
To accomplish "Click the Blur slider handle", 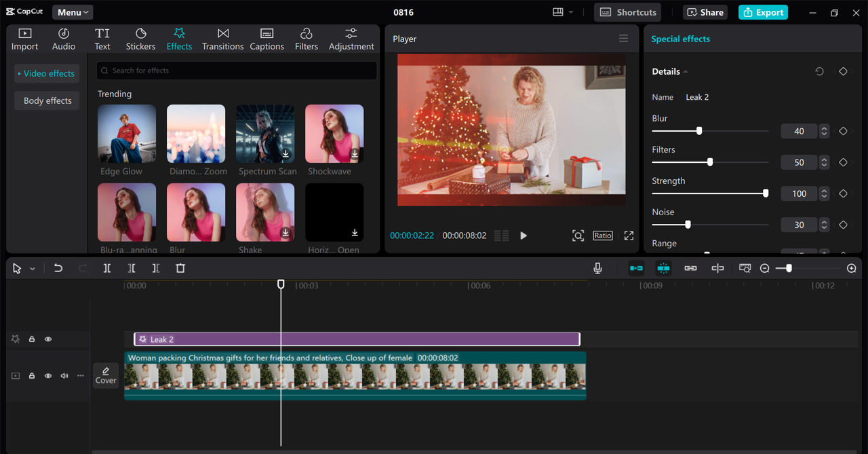I will tap(699, 131).
